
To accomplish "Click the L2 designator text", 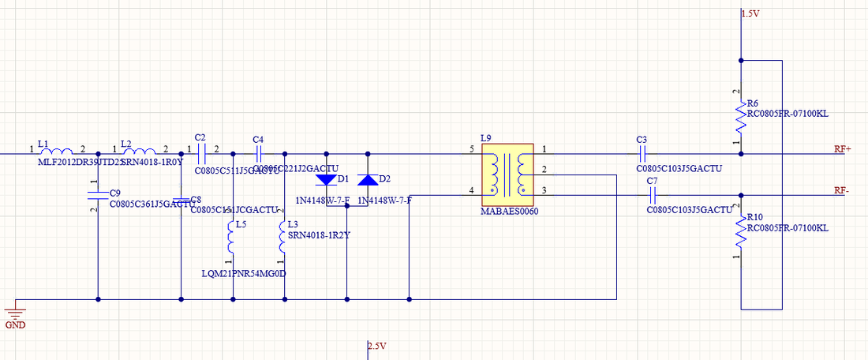I will coord(126,144).
